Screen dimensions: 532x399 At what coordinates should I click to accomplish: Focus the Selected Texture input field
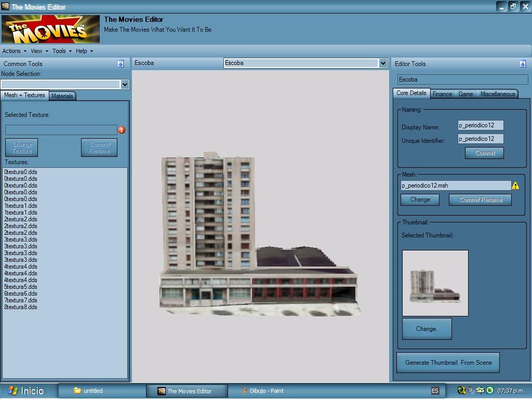pyautogui.click(x=61, y=130)
